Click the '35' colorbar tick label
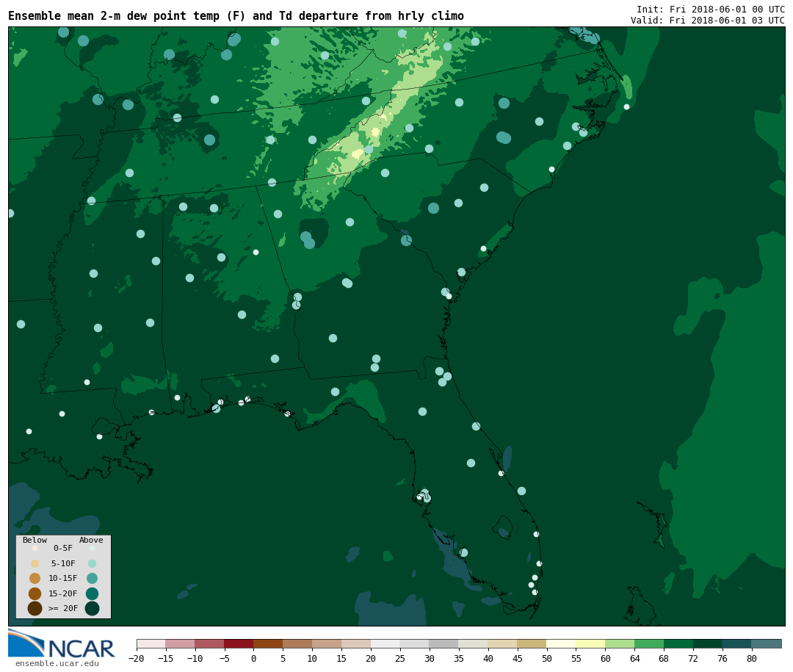This screenshot has height=672, width=793. tap(459, 659)
